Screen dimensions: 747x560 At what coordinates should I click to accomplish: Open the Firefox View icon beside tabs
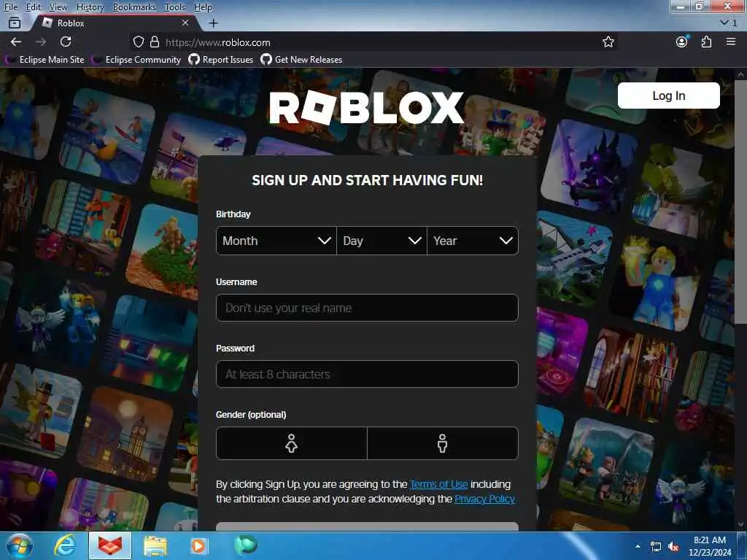15,23
